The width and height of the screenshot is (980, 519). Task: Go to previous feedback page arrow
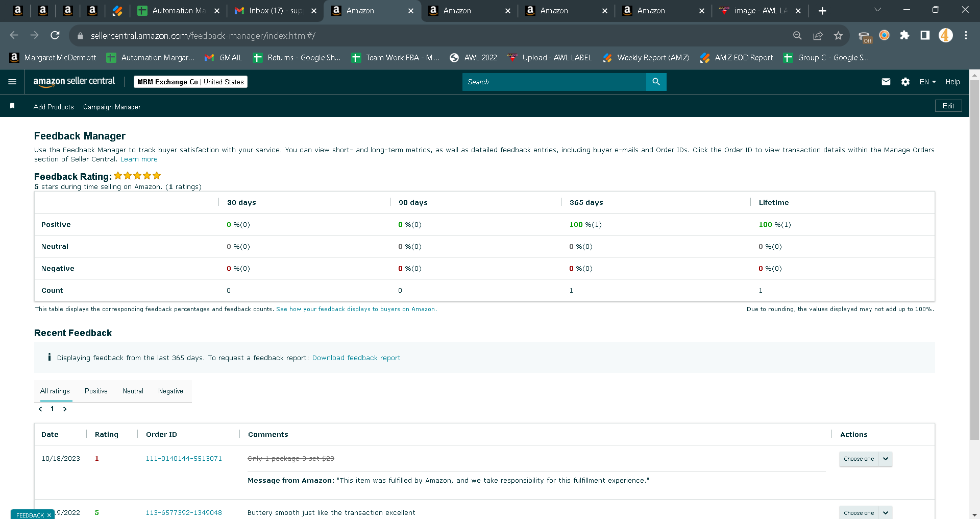click(x=40, y=409)
